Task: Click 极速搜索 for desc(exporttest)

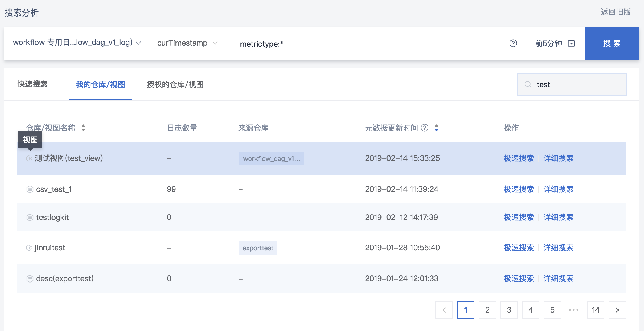Action: (519, 279)
